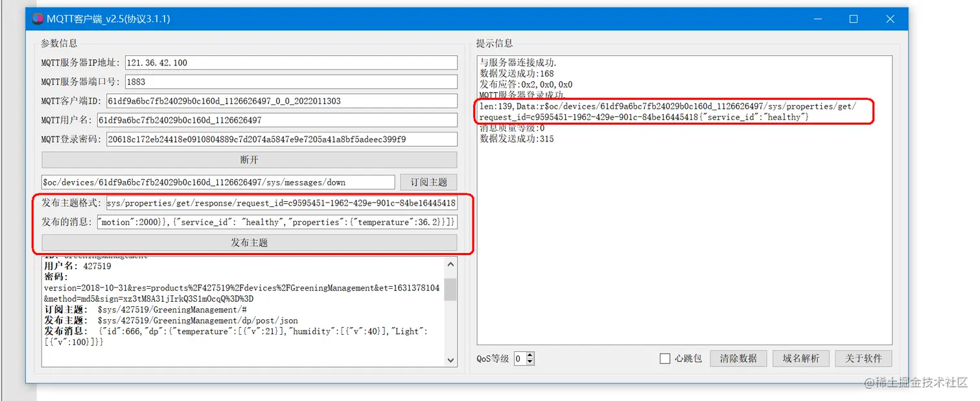980x401 pixels.
Task: Click the 断开 disconnect button
Action: coord(250,160)
